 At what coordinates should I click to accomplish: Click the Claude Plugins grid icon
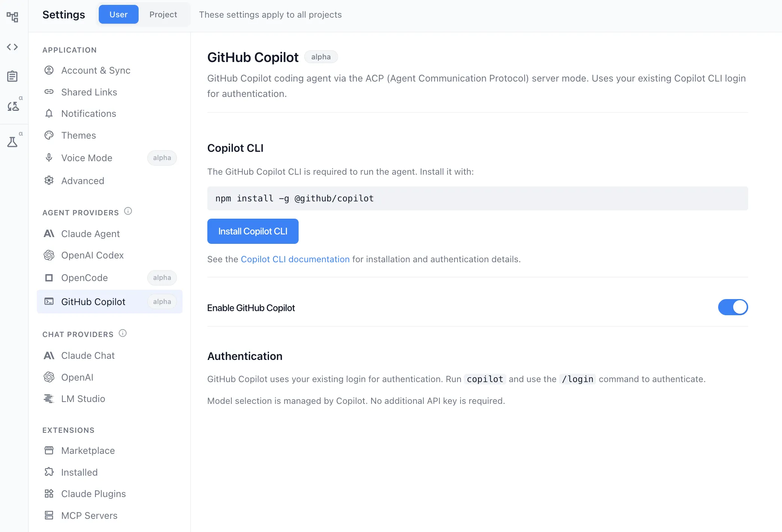coord(49,494)
